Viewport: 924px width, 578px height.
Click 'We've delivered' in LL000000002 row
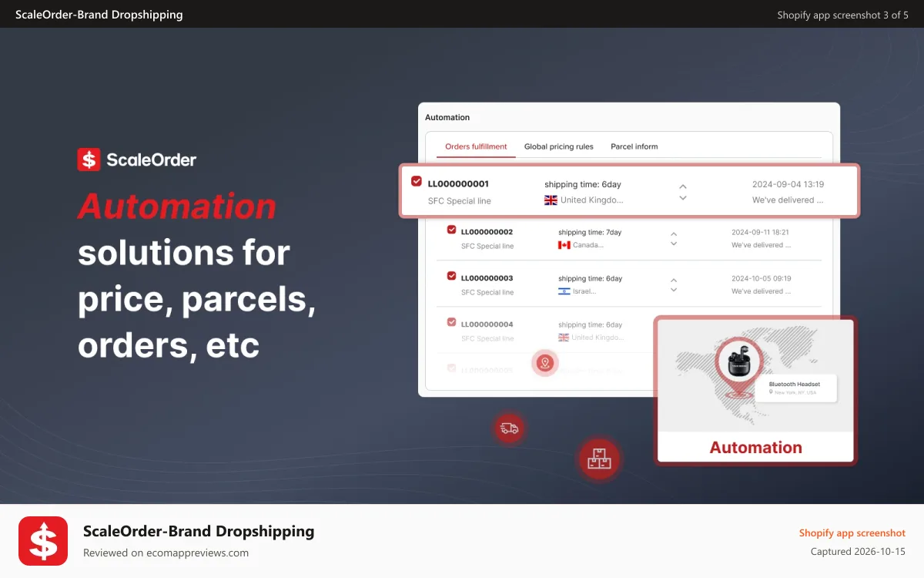(x=761, y=245)
